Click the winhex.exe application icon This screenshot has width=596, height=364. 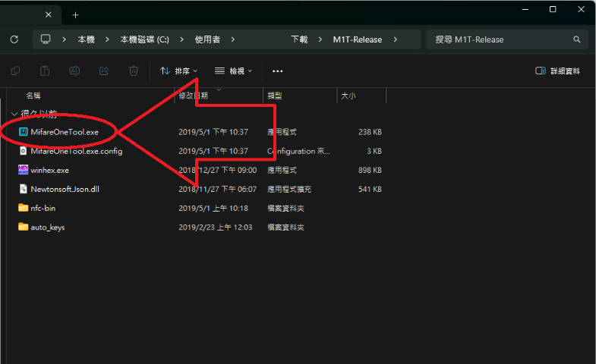(x=24, y=170)
